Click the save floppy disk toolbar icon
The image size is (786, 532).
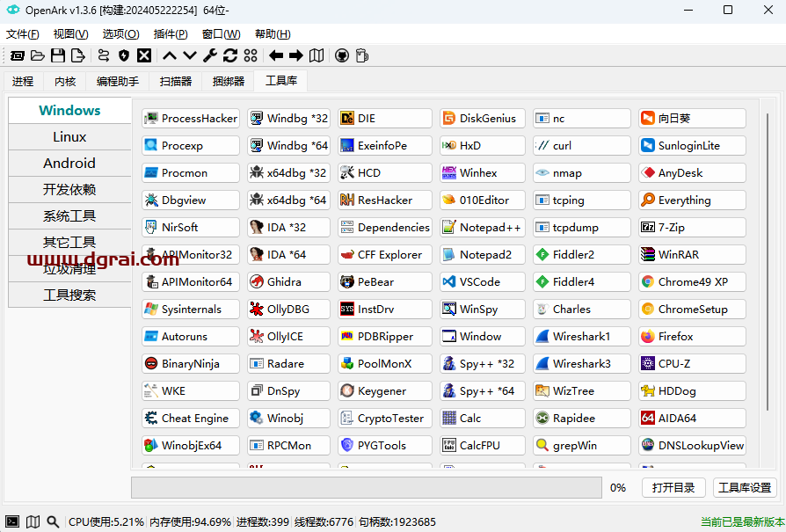click(58, 55)
